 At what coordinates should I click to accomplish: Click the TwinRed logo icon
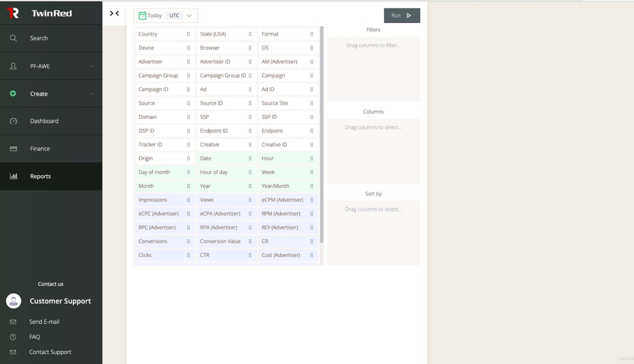(x=13, y=13)
